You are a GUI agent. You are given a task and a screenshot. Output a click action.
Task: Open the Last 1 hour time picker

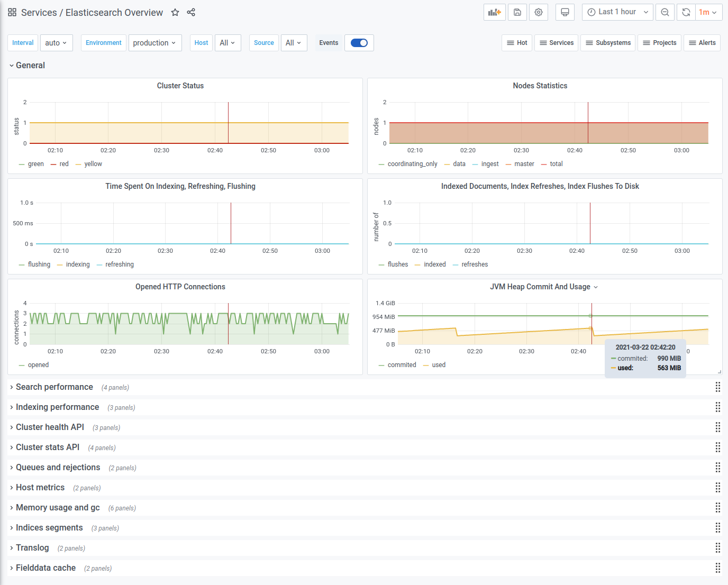pyautogui.click(x=617, y=12)
